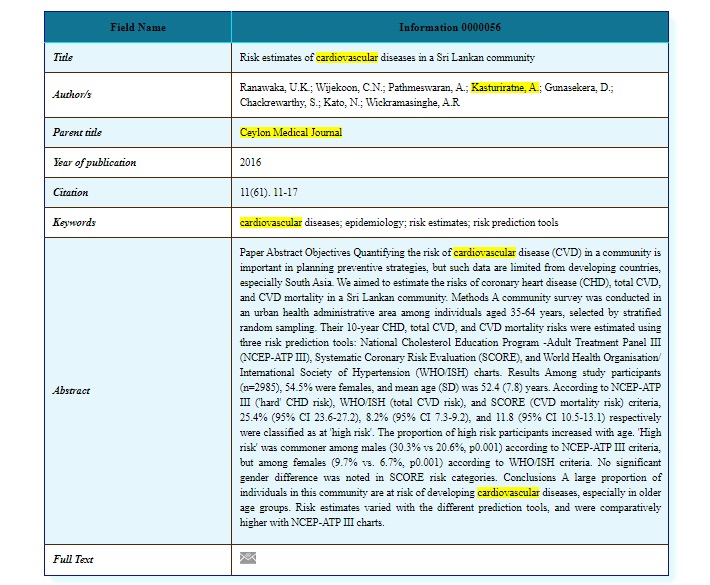Select the 'Author/s' field label
Viewport: 710px width, 585px height.
click(72, 95)
